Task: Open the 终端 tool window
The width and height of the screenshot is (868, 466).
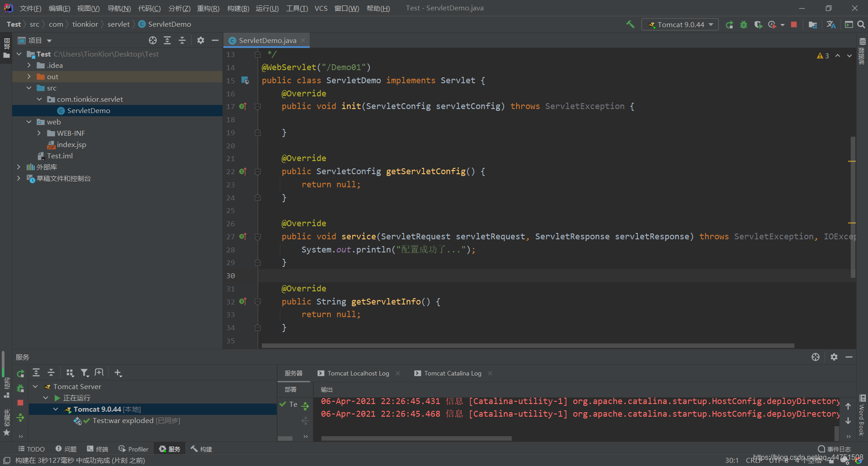Action: 98,449
